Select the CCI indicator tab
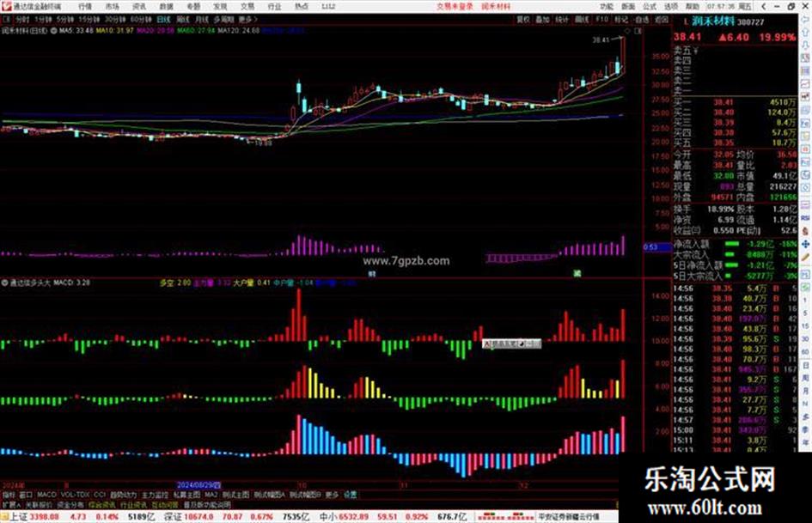The image size is (812, 523). pyautogui.click(x=100, y=495)
